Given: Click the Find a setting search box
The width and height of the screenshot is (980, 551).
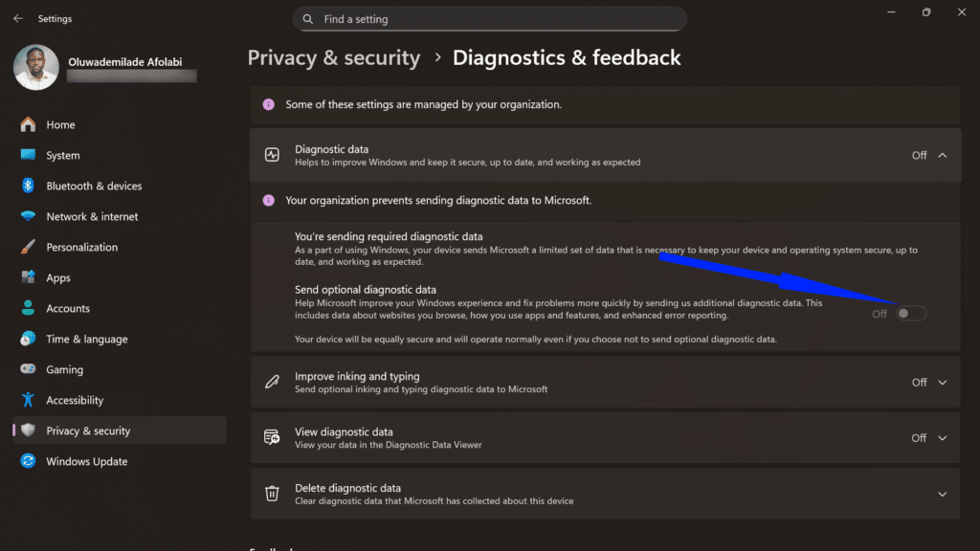Looking at the screenshot, I should [x=489, y=18].
